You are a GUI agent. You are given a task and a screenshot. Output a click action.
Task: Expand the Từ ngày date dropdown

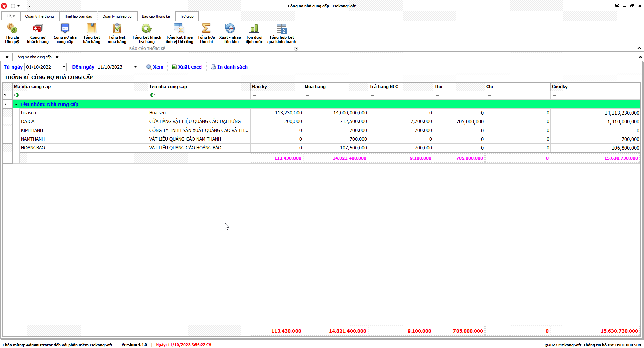[64, 67]
